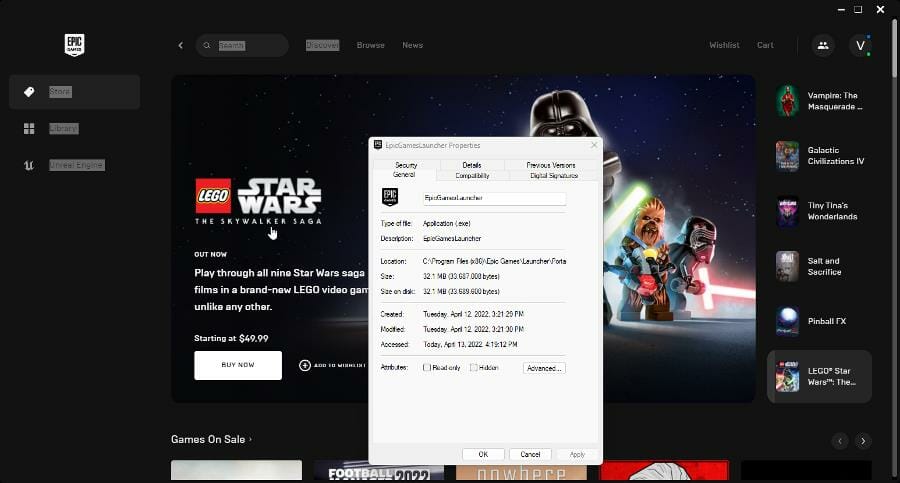Click the Apply button in Properties

pyautogui.click(x=577, y=454)
